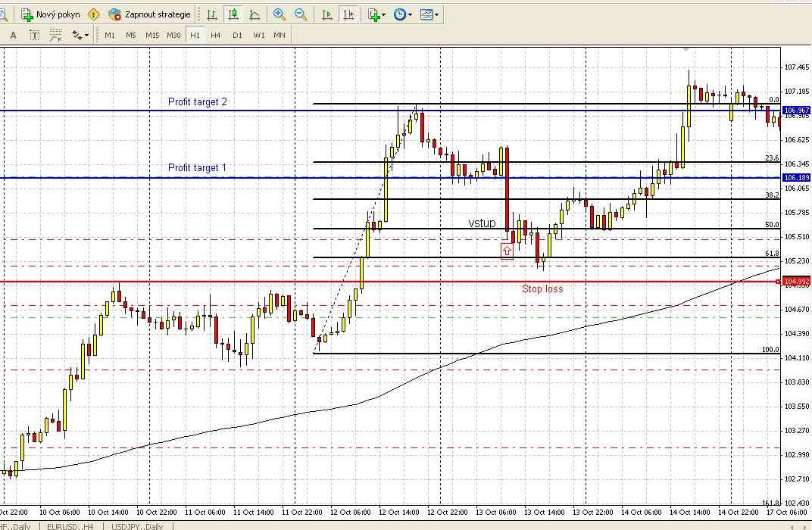Click the 107.465 price axis value

[796, 67]
